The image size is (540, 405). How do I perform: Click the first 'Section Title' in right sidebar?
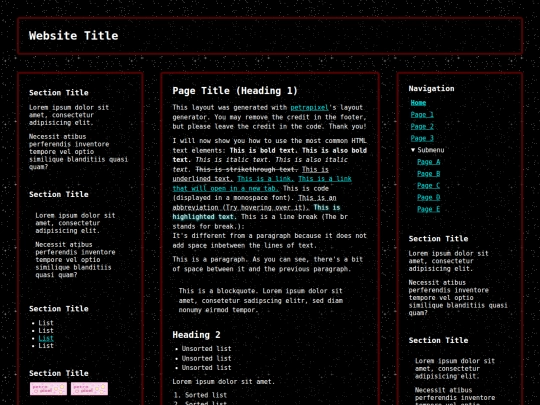[438, 239]
